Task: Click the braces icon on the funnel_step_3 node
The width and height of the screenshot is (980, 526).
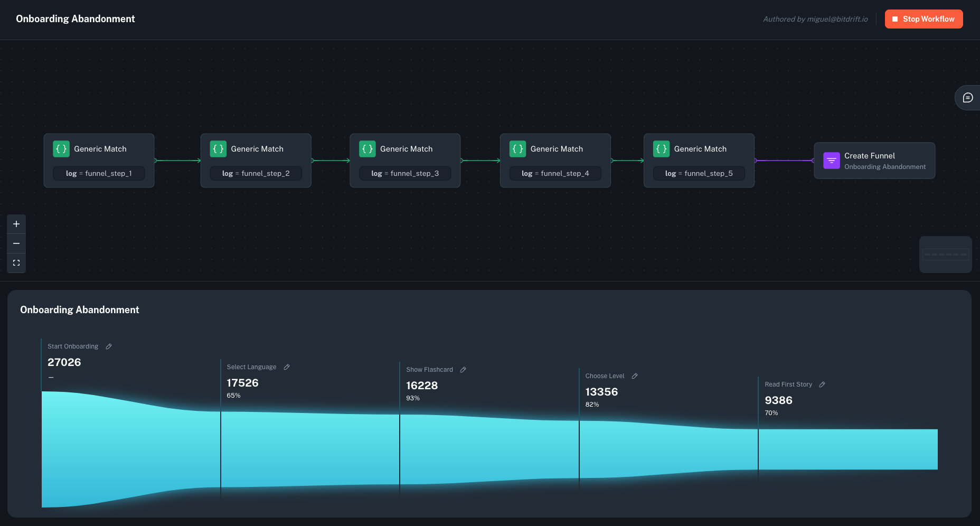Action: pyautogui.click(x=368, y=148)
